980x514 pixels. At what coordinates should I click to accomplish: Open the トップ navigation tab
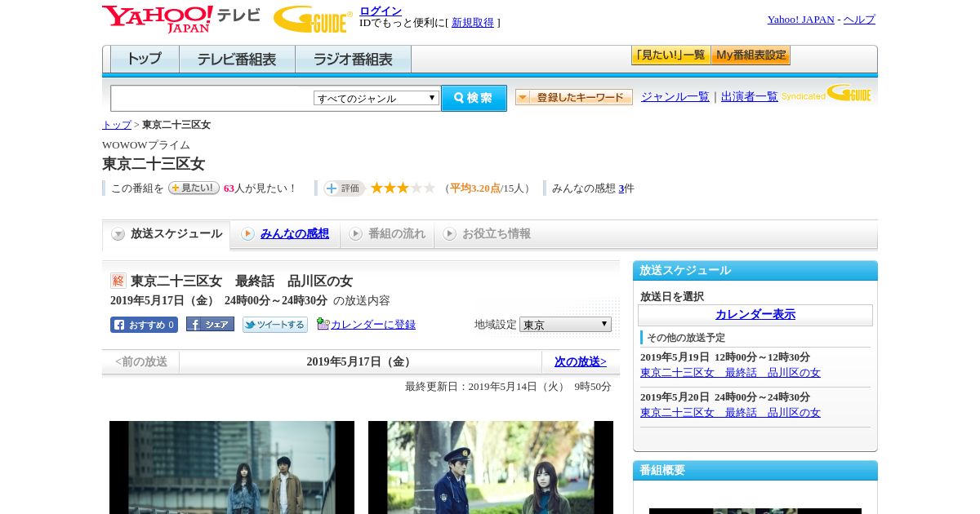145,59
